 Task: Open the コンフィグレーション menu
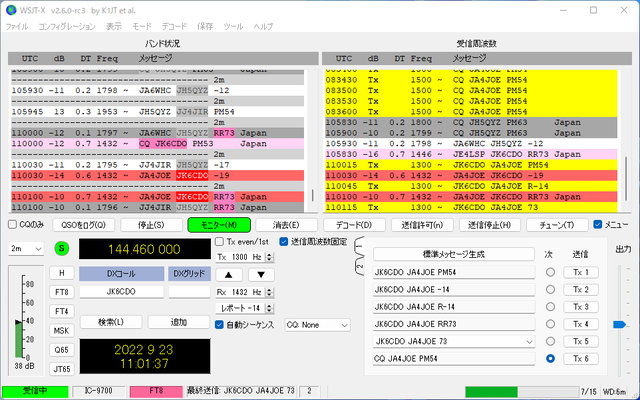click(x=67, y=27)
